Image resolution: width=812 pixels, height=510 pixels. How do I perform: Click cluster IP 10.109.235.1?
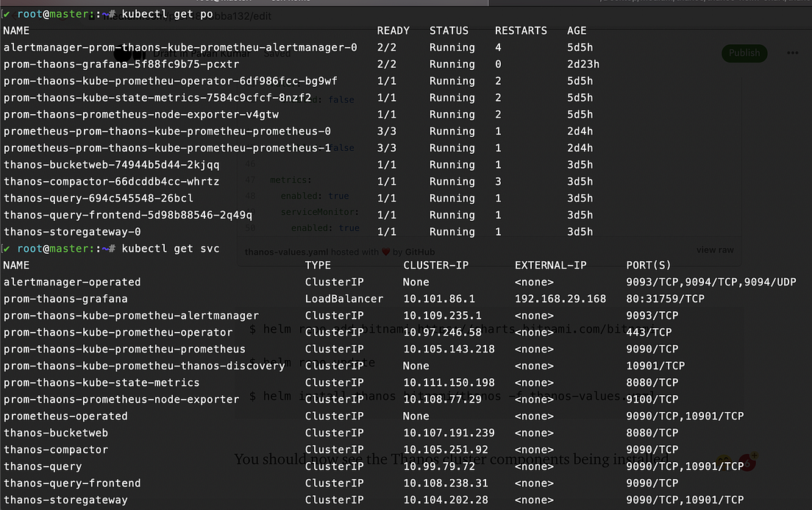pyautogui.click(x=442, y=316)
